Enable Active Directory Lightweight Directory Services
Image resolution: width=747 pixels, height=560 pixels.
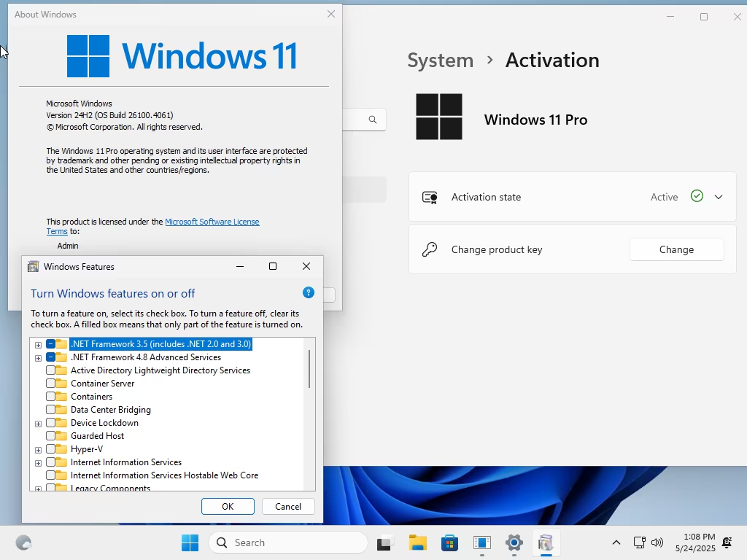[x=50, y=370]
